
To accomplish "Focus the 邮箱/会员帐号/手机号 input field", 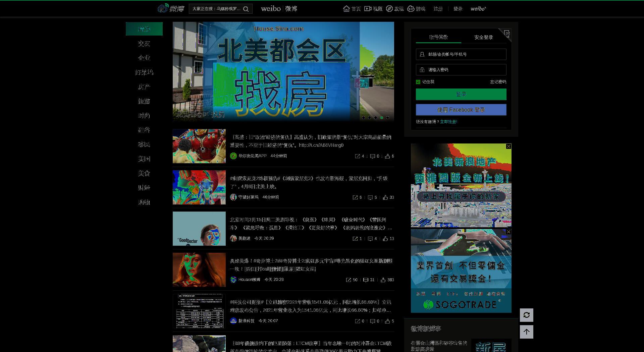I will click(461, 54).
